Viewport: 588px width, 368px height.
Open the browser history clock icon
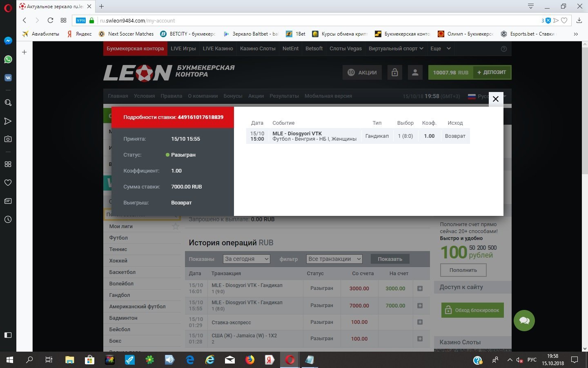point(8,220)
